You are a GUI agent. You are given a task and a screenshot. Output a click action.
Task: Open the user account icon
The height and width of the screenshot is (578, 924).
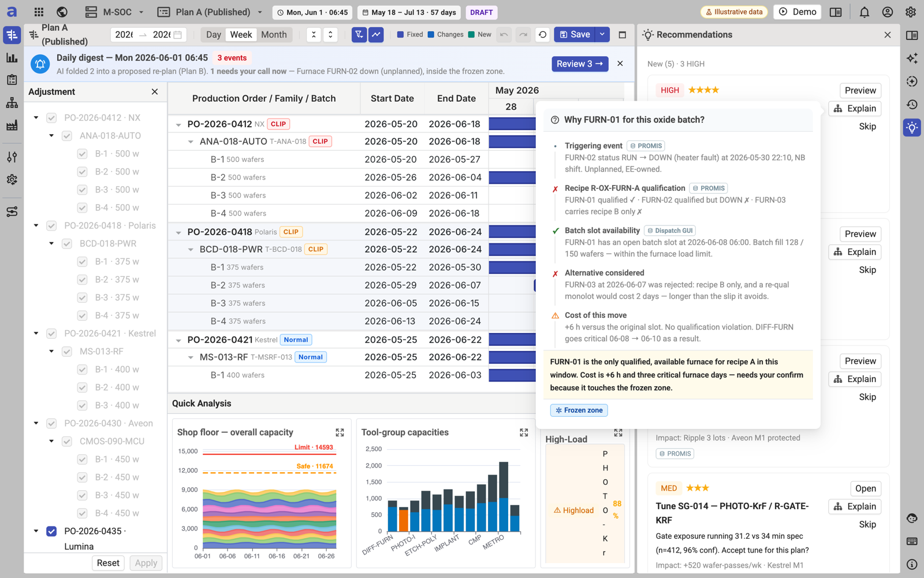pyautogui.click(x=888, y=12)
